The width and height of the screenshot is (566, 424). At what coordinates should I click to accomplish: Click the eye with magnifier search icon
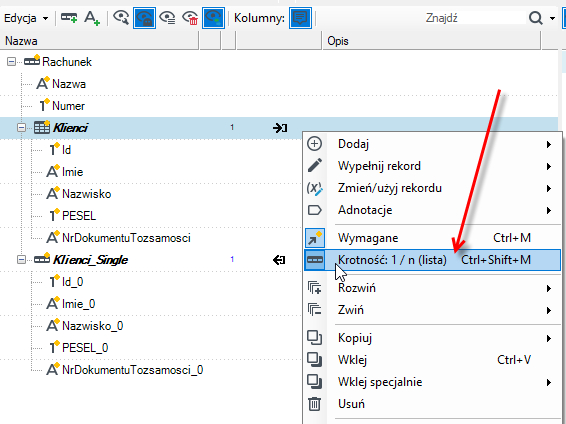point(121,18)
